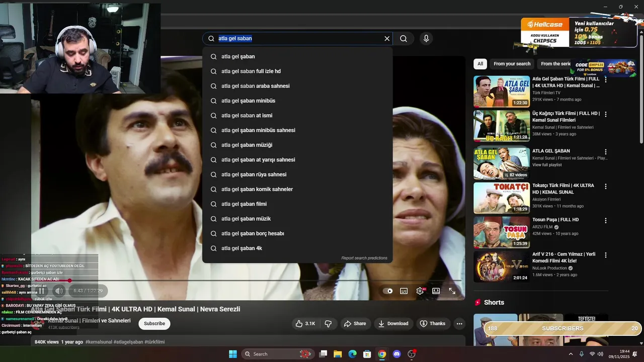Open 'Arif V 216 - Cem Yılmaz' video title
The width and height of the screenshot is (644, 362).
[564, 257]
